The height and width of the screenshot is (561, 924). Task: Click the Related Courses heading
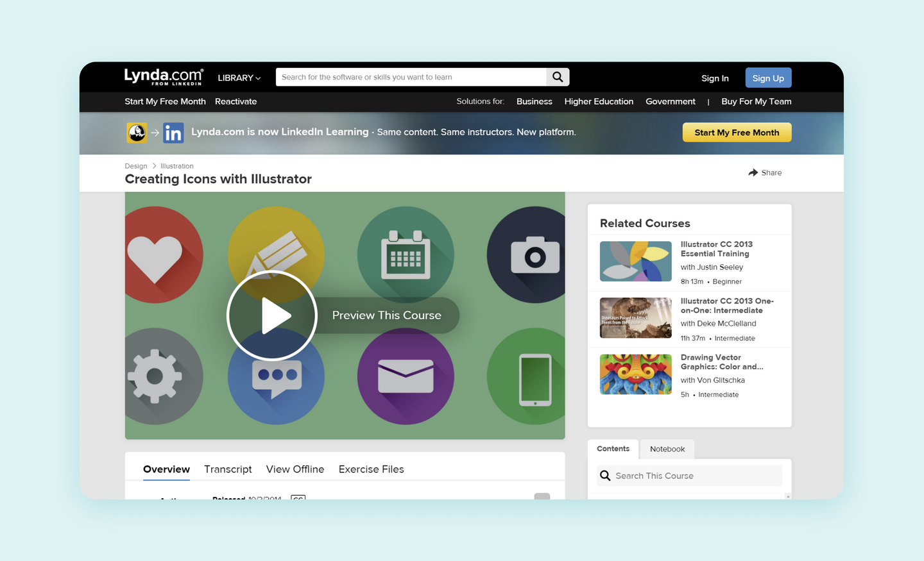click(x=645, y=223)
